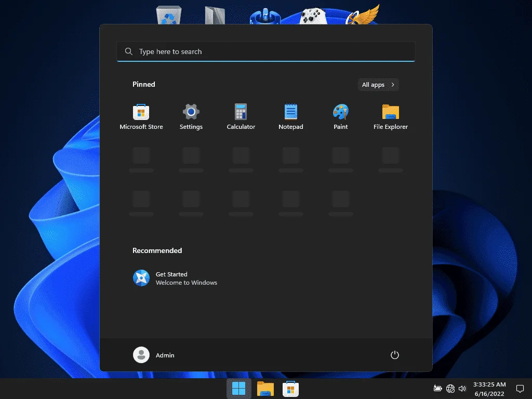This screenshot has width=532, height=399.
Task: Launch the pinned Paint app
Action: tap(341, 117)
